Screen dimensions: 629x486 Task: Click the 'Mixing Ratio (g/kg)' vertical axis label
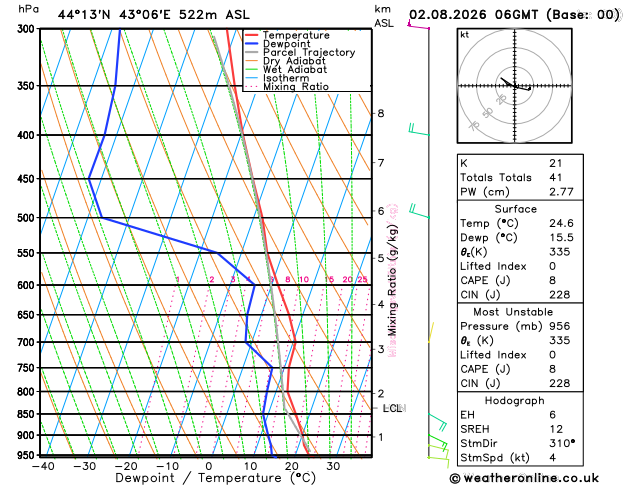[x=392, y=280]
